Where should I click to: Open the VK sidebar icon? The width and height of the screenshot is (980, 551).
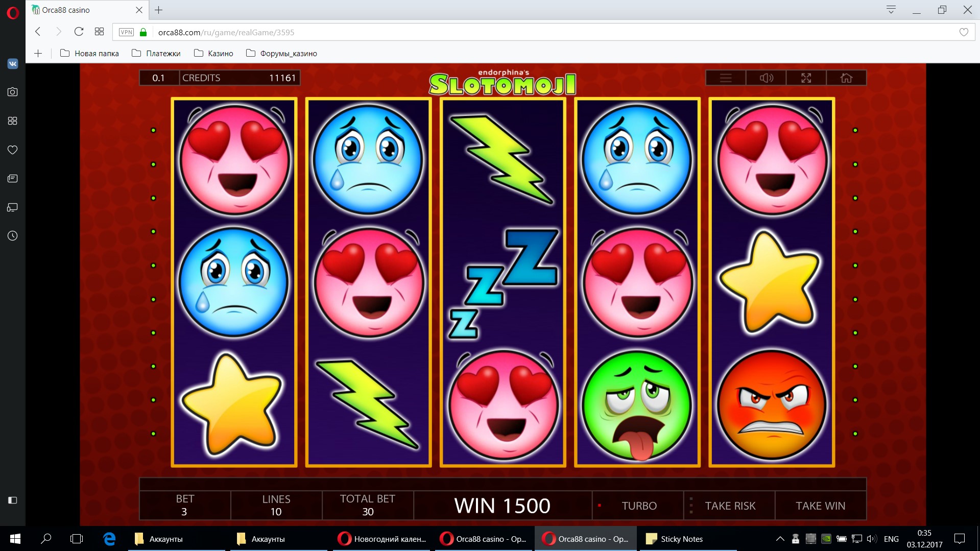pos(13,64)
